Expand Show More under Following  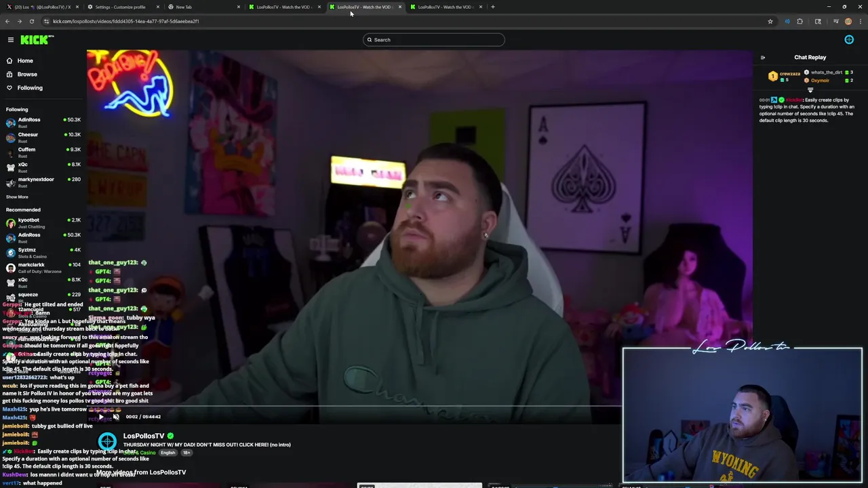17,197
